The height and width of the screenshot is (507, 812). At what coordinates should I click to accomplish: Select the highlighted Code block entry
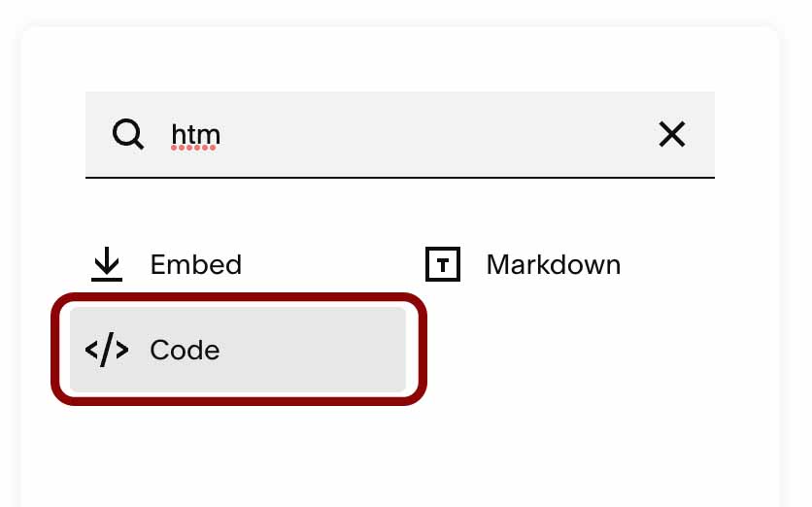coord(238,350)
